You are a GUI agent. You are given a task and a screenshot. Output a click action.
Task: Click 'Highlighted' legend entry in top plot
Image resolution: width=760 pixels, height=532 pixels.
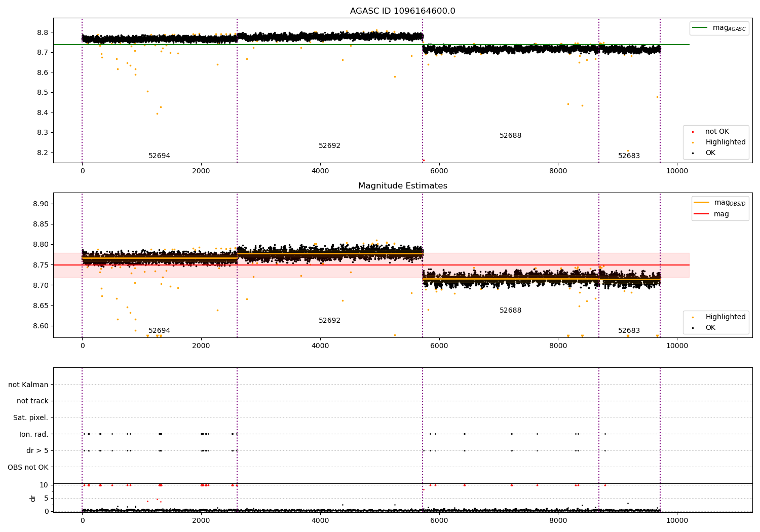[726, 142]
